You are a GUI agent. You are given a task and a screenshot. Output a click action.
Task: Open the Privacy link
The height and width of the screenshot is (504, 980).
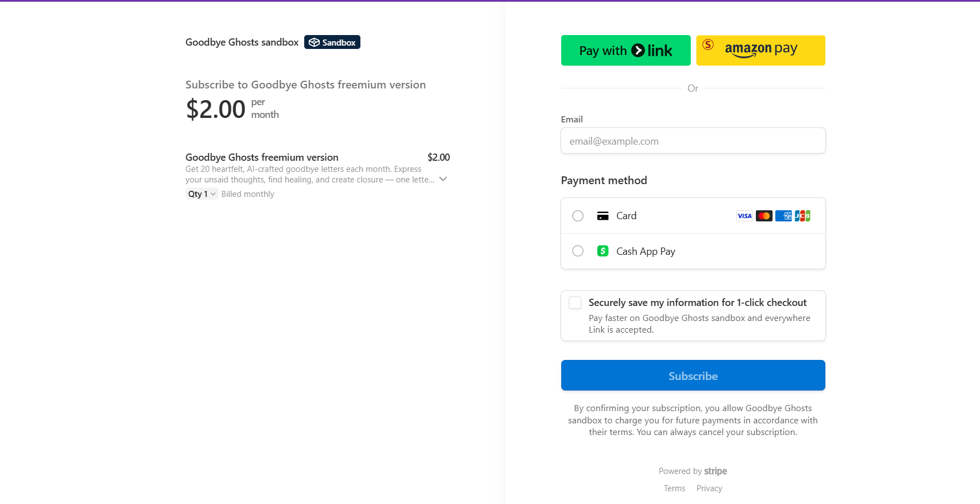pyautogui.click(x=709, y=488)
